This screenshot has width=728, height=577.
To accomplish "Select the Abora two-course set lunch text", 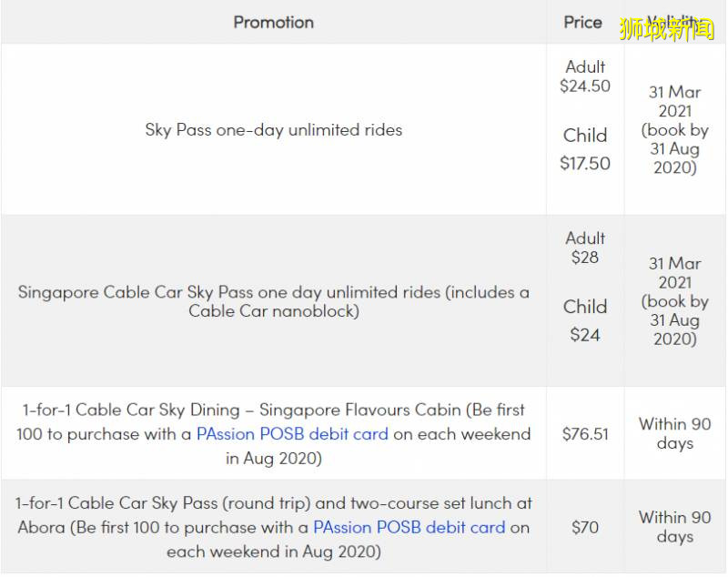I will (273, 503).
